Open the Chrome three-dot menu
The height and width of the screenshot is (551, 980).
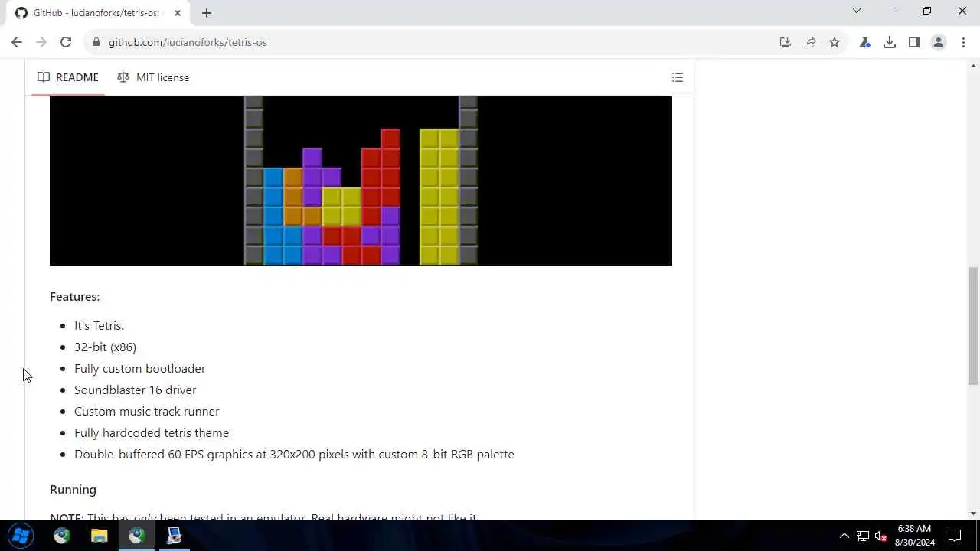963,42
